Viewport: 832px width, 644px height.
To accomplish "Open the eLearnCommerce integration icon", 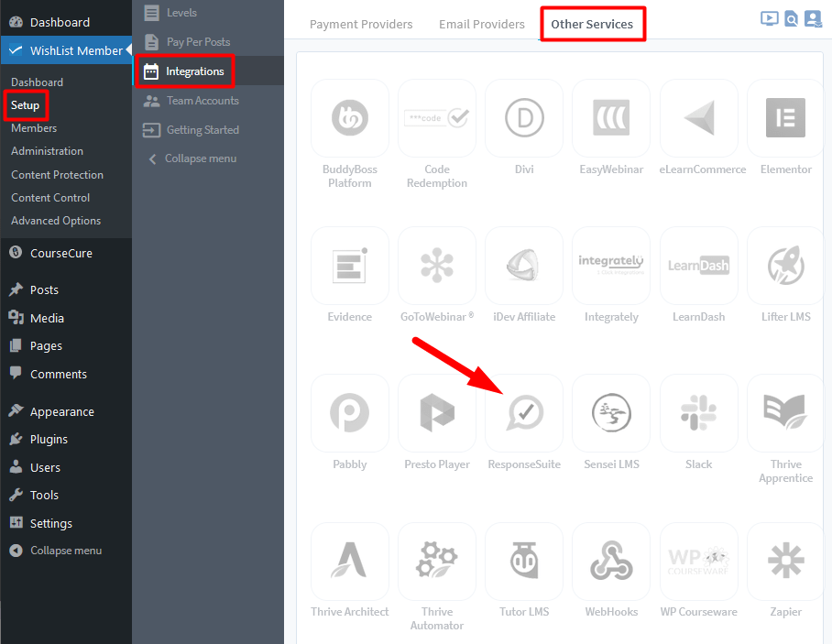I will click(699, 118).
